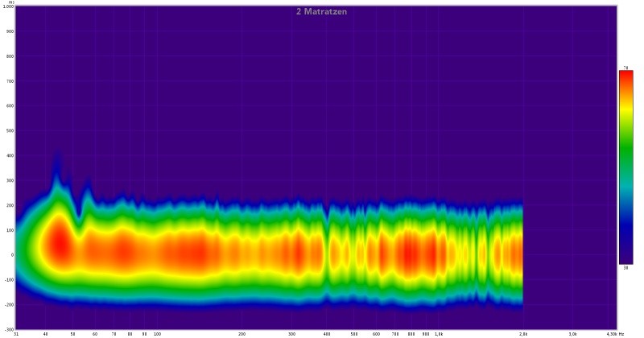
Task: Click the '2 Matratzen' graph title
Action: 321,10
